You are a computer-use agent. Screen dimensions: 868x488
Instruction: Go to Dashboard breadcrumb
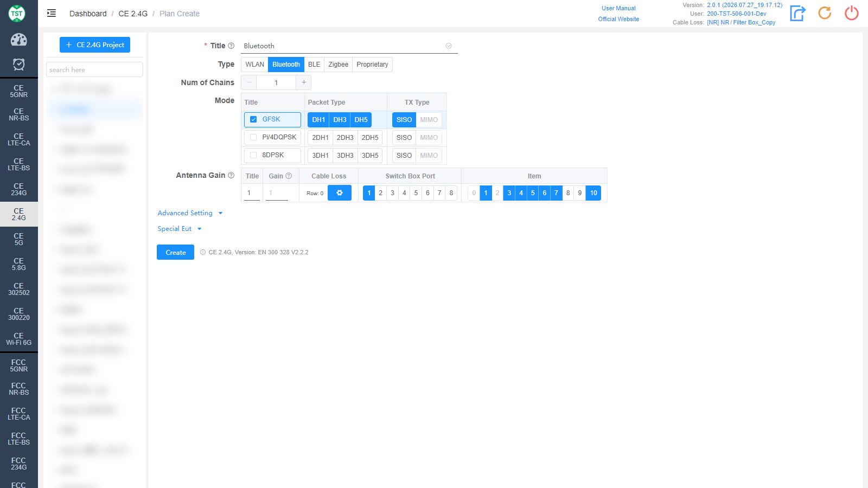[88, 14]
